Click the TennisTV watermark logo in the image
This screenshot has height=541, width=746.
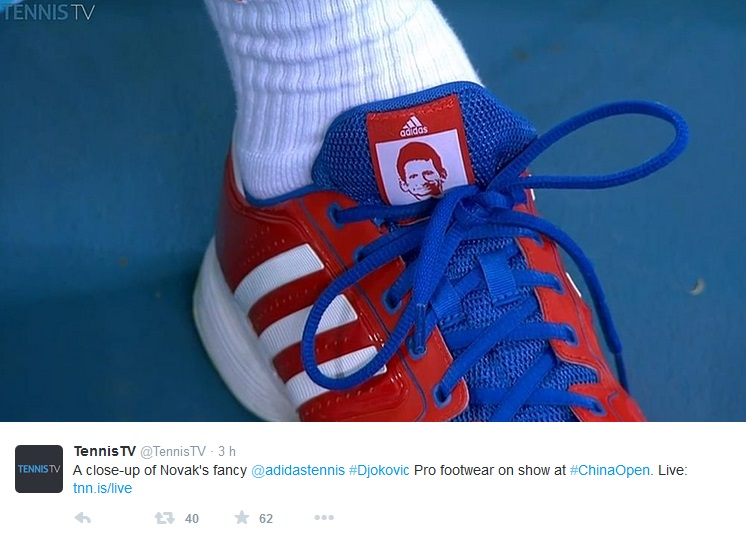48,11
